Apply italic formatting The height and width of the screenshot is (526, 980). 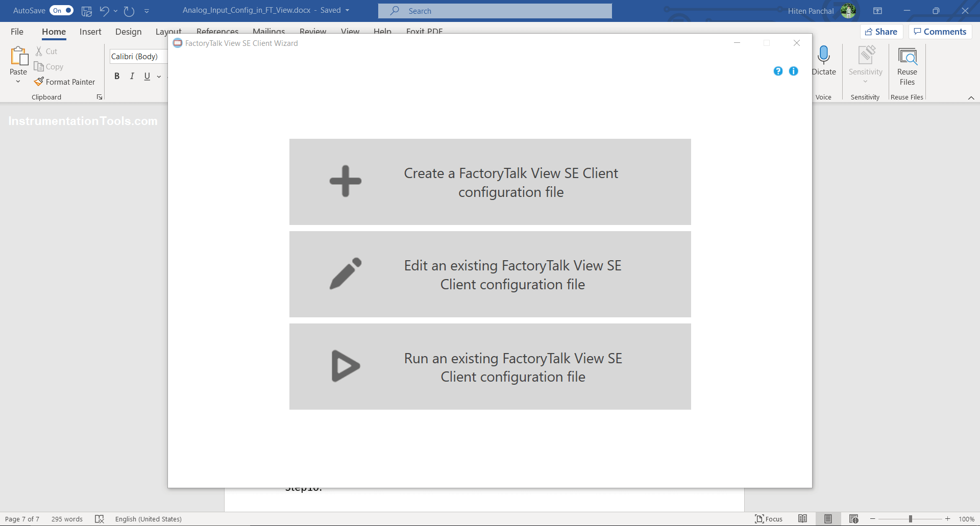point(132,76)
